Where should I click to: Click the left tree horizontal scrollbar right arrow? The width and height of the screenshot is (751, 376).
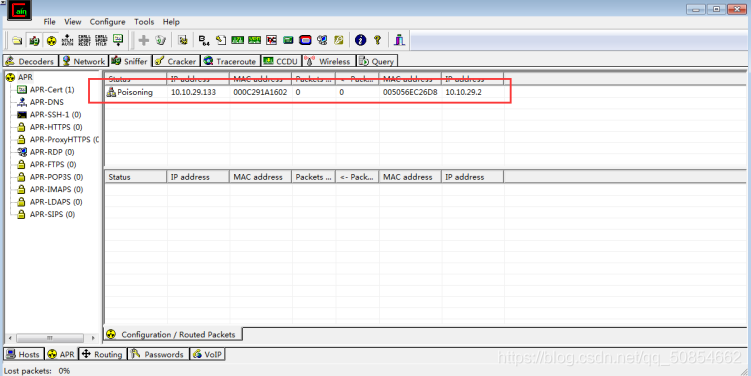[93, 338]
